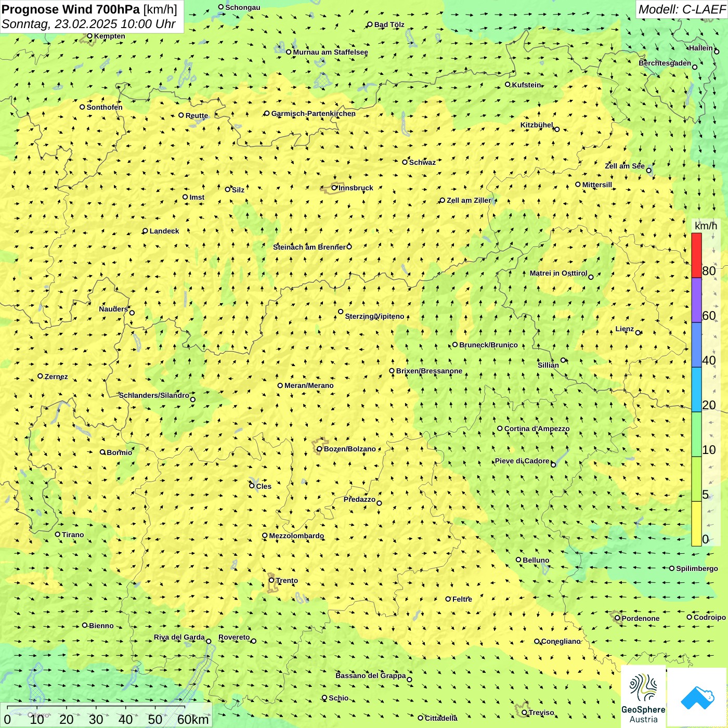The height and width of the screenshot is (728, 728).
Task: Click the Hallein city label
Action: 701,48
